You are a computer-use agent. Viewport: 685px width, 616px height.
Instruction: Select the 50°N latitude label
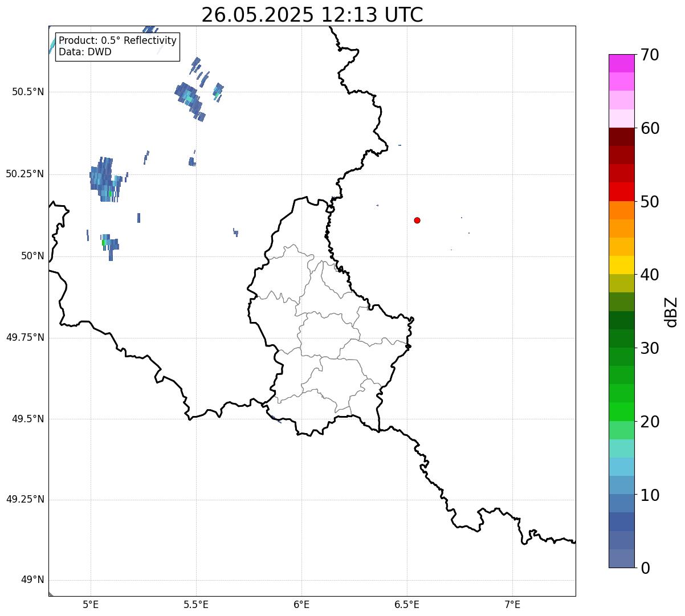(32, 256)
